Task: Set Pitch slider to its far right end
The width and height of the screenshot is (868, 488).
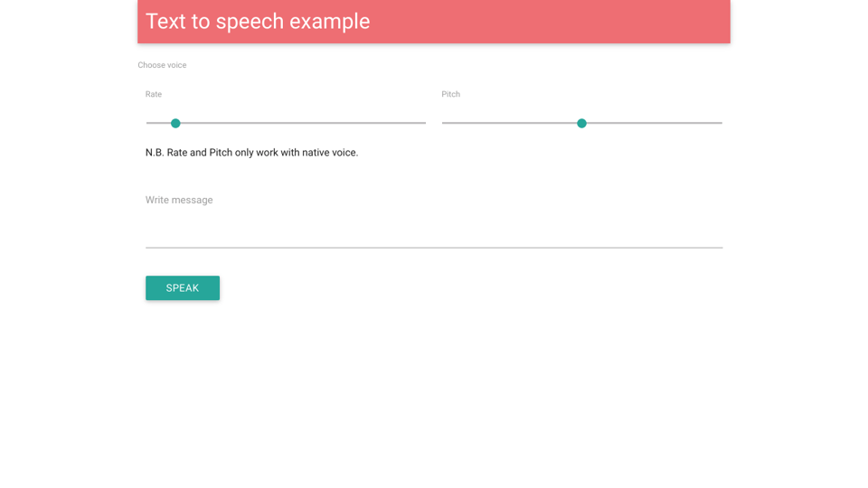Action: [x=721, y=123]
